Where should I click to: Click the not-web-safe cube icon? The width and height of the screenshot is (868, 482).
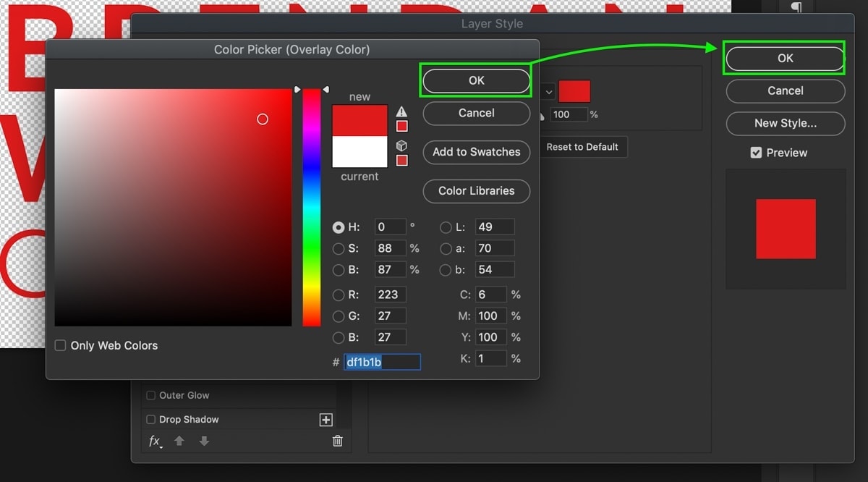pyautogui.click(x=401, y=145)
